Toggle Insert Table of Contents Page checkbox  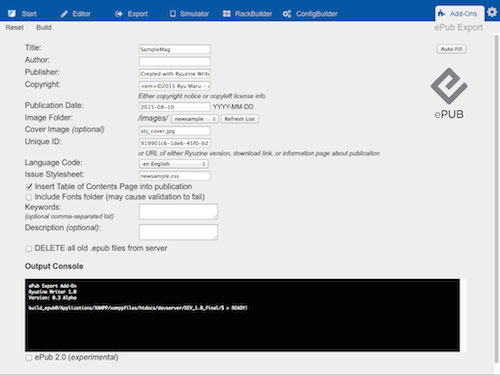click(29, 187)
